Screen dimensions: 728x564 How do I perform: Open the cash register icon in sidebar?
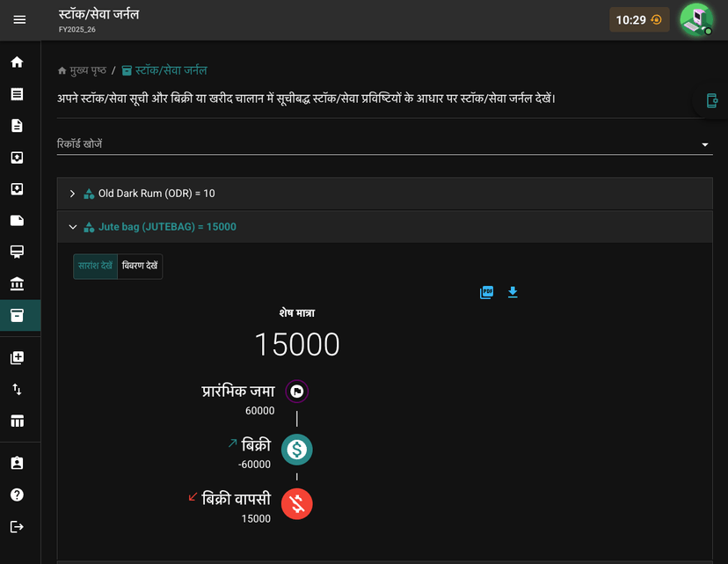tap(18, 252)
